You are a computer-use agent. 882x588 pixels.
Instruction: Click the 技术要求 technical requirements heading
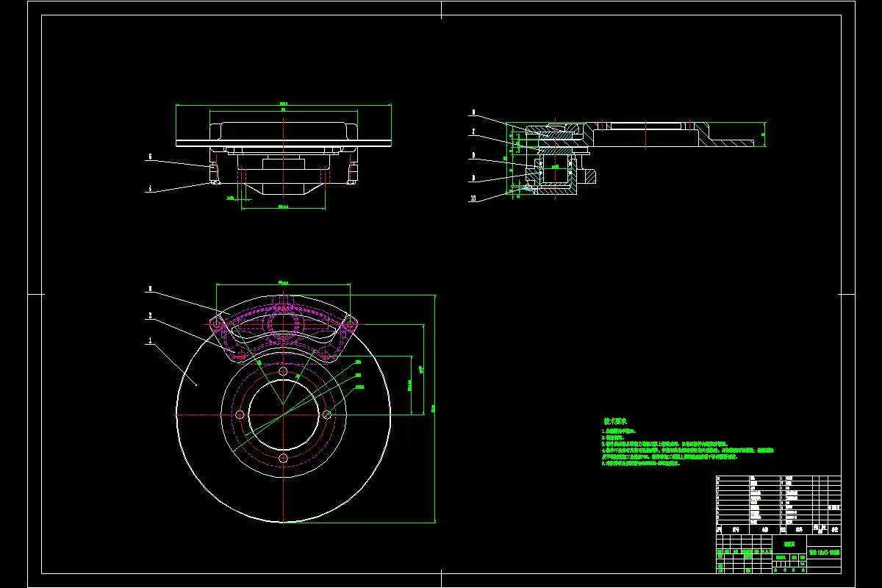pos(615,421)
